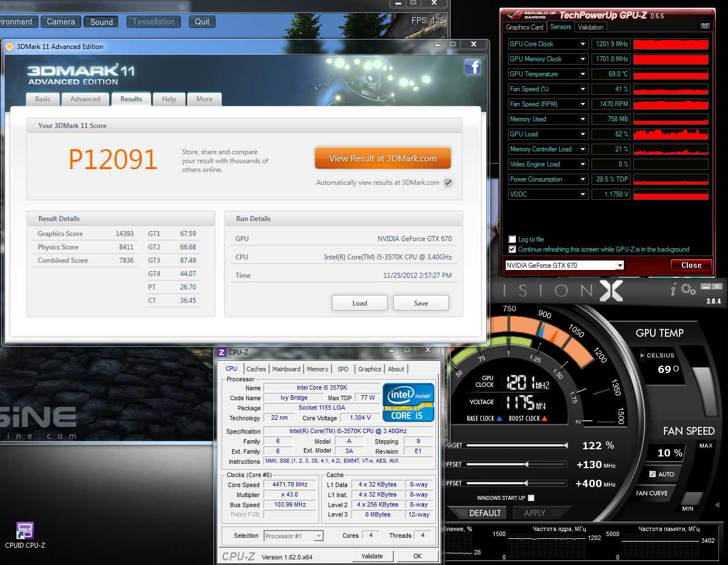The image size is (728, 565).
Task: Open Precision X settings gear icon
Action: 688,289
